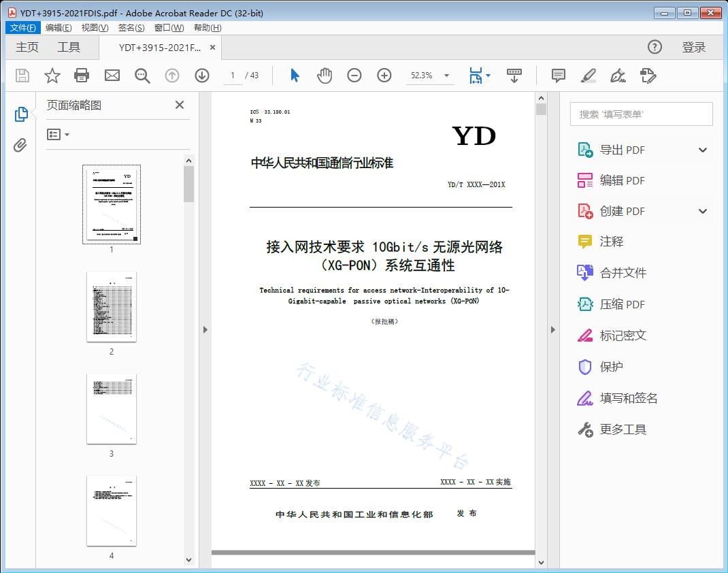
Task: Open 更多工具 in the right panel
Action: pyautogui.click(x=623, y=429)
